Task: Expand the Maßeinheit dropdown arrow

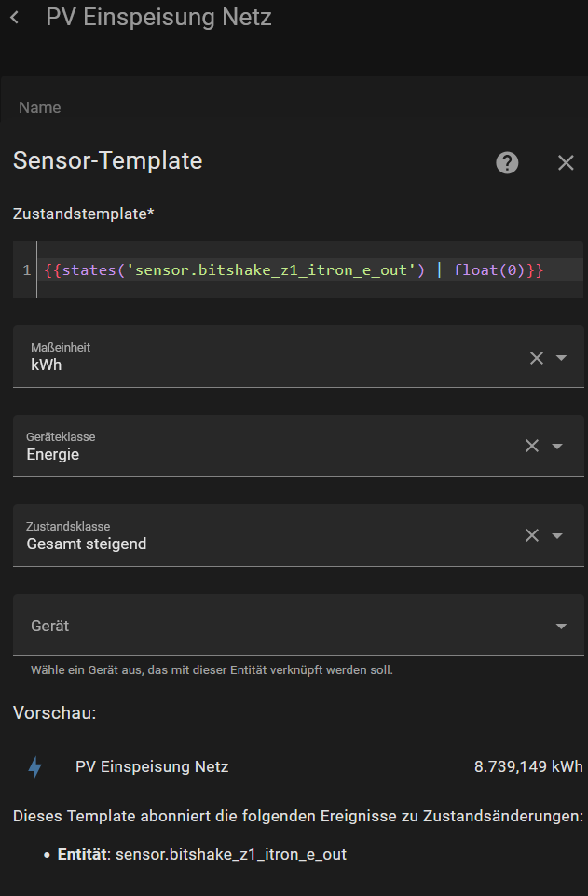Action: (561, 358)
